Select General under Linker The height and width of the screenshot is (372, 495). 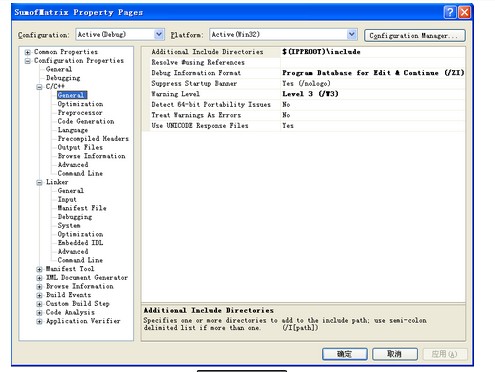(70, 190)
